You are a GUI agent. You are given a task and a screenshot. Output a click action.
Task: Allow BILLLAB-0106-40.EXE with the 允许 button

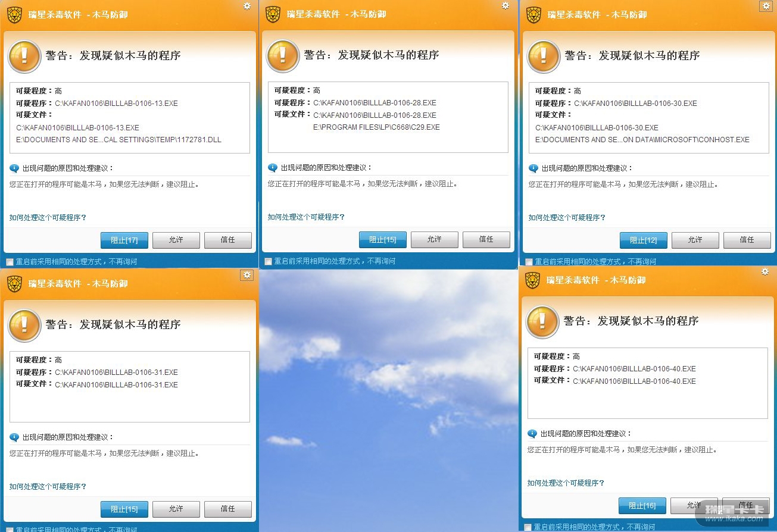pyautogui.click(x=694, y=506)
